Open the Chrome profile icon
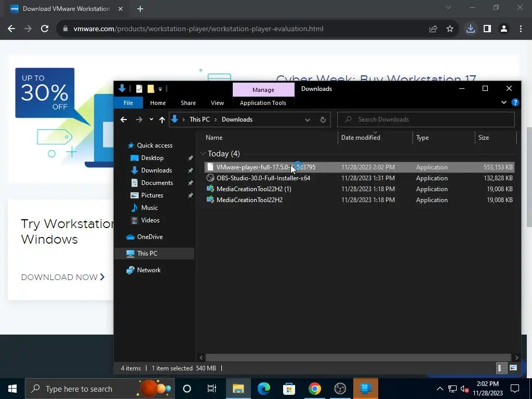Viewport: 532px width, 399px height. (504, 29)
